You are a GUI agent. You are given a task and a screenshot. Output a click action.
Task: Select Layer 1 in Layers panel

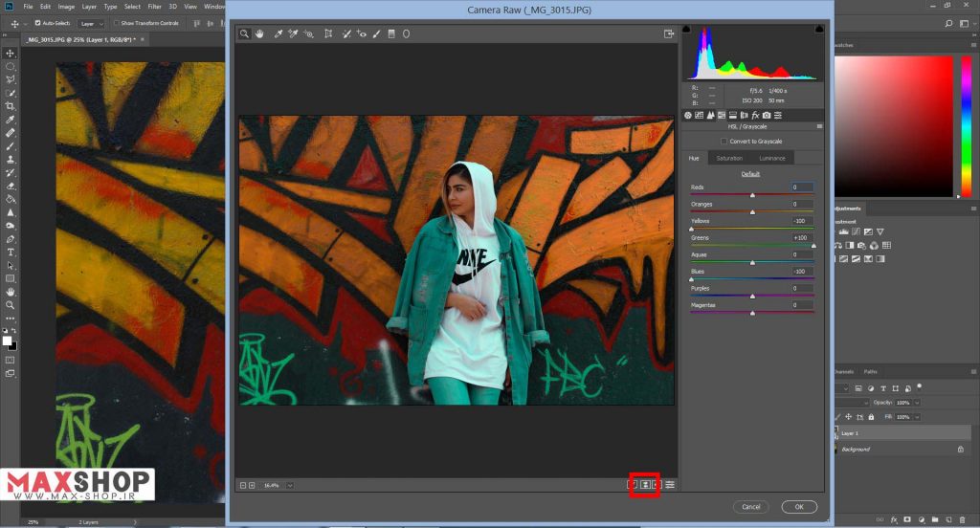coord(903,433)
